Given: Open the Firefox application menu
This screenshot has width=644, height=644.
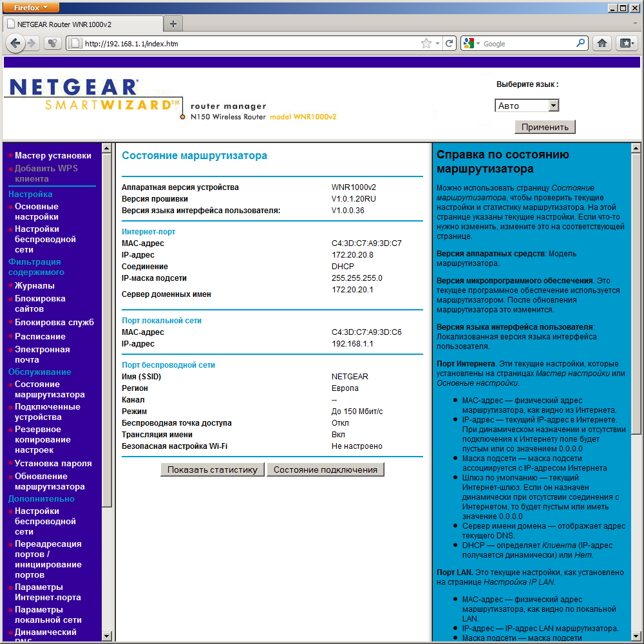Looking at the screenshot, I should 31,7.
